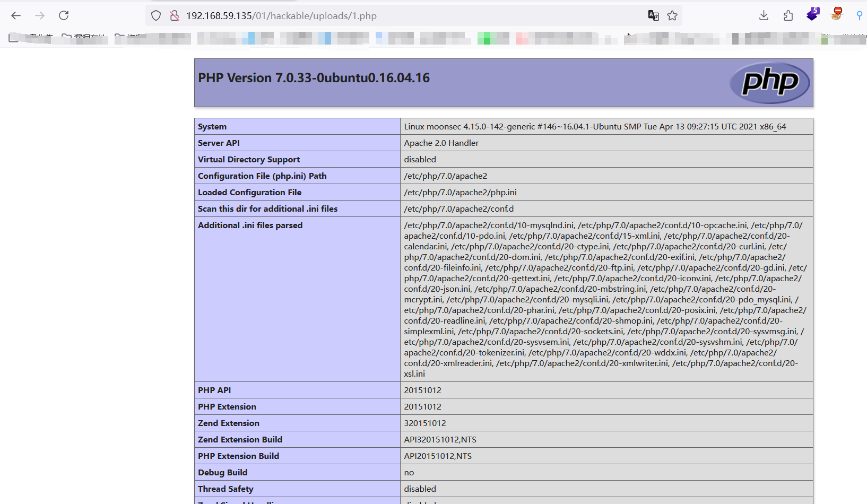Select the PHP Extension Build label
Image resolution: width=867 pixels, height=504 pixels.
click(238, 456)
